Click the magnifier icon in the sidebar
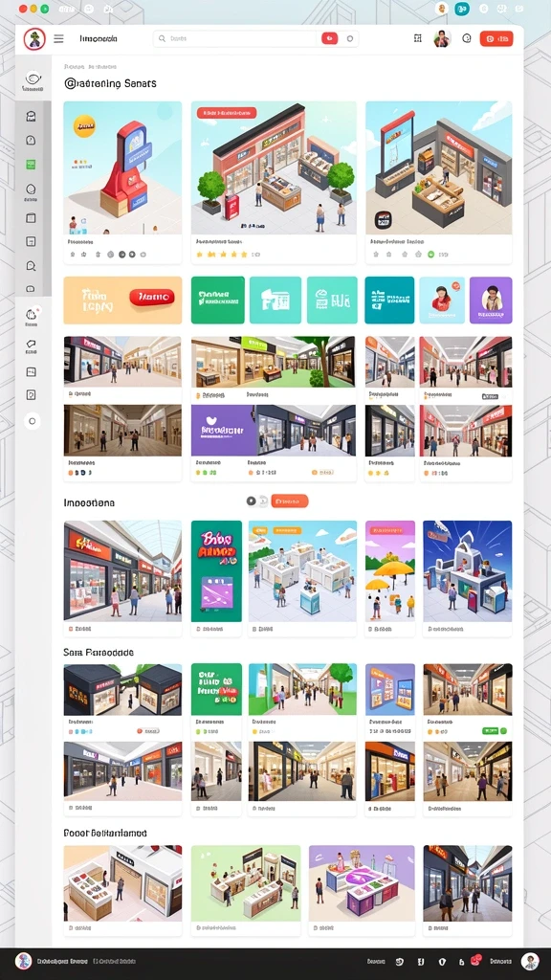Viewport: 551px width, 980px height. coord(31,266)
